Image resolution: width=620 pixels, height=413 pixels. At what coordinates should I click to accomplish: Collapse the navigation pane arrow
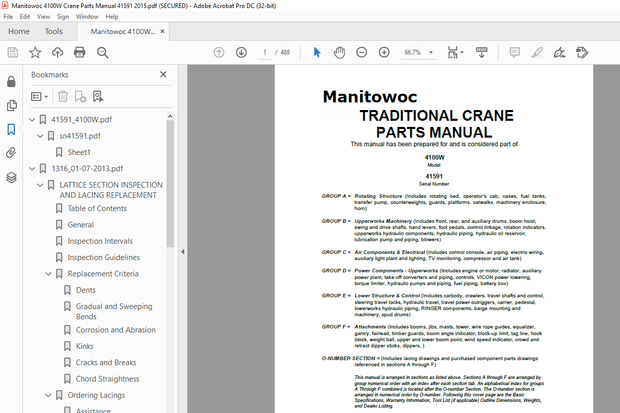(183, 252)
